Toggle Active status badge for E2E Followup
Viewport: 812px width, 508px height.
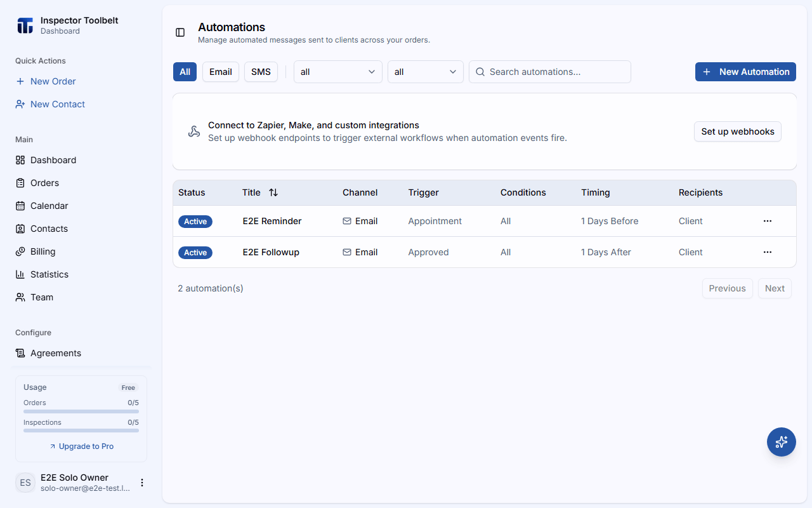tap(195, 252)
